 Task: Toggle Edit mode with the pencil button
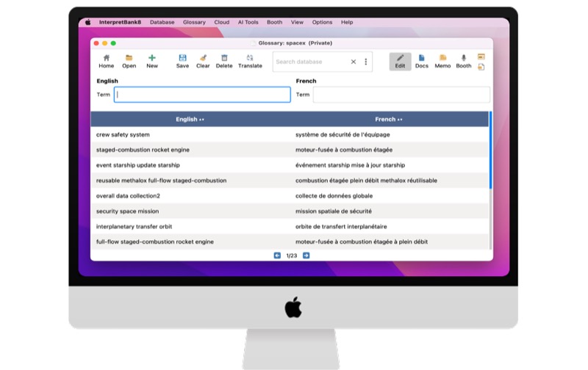(x=400, y=62)
